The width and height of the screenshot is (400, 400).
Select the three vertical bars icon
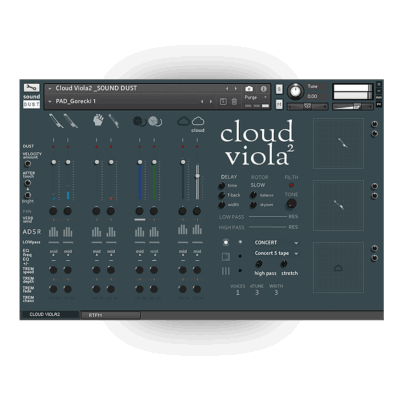click(x=226, y=271)
